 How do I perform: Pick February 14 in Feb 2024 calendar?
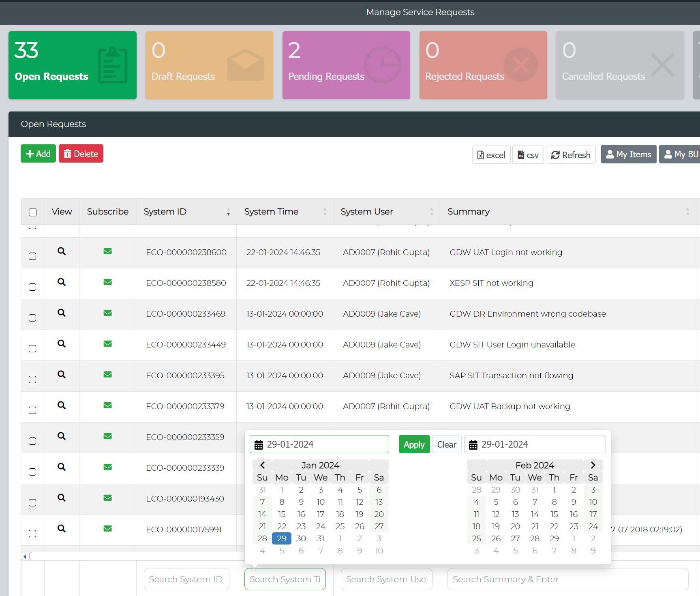pos(535,514)
